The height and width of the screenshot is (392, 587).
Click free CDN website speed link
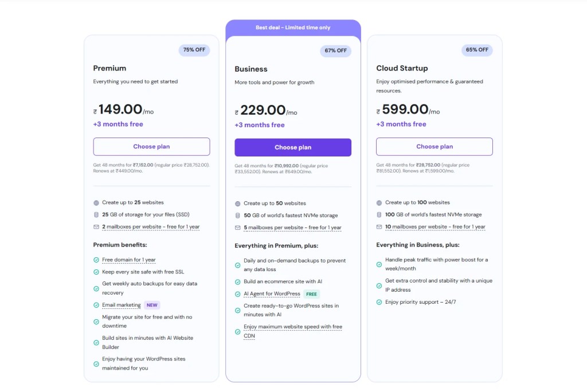[292, 327]
